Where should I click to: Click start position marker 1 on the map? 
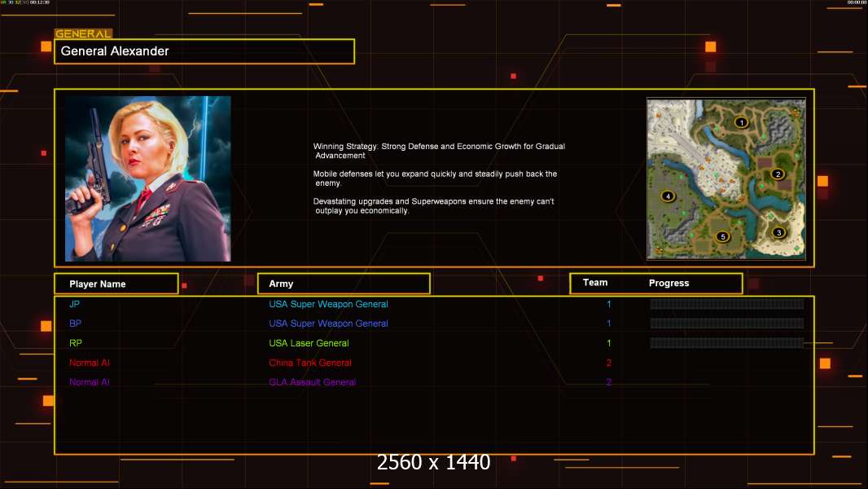pos(741,122)
